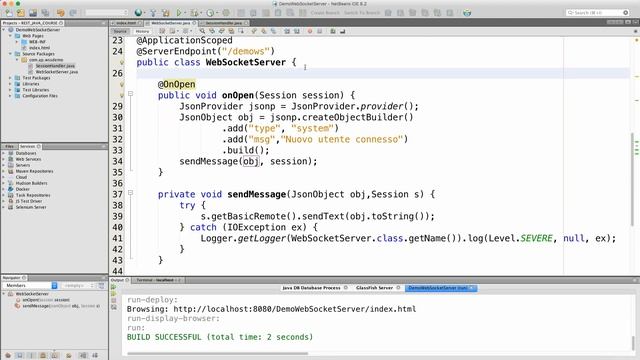
Task: Click code line 39 with sendText call
Action: 317,216
